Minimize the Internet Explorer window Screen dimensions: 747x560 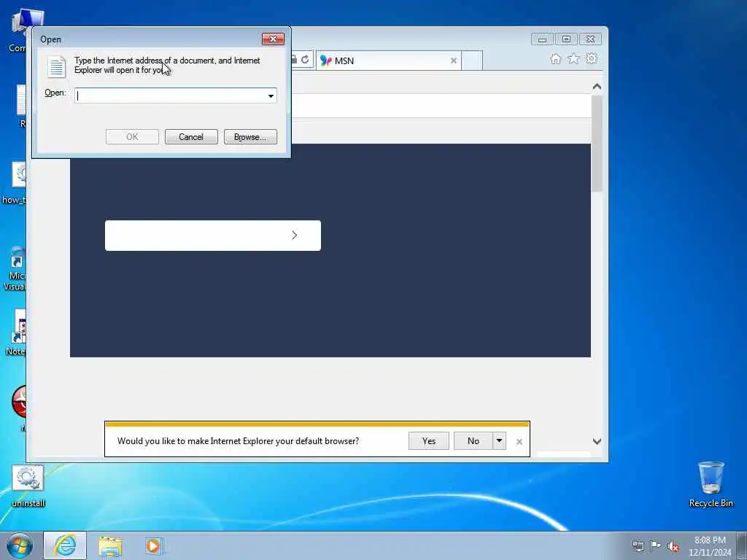543,39
